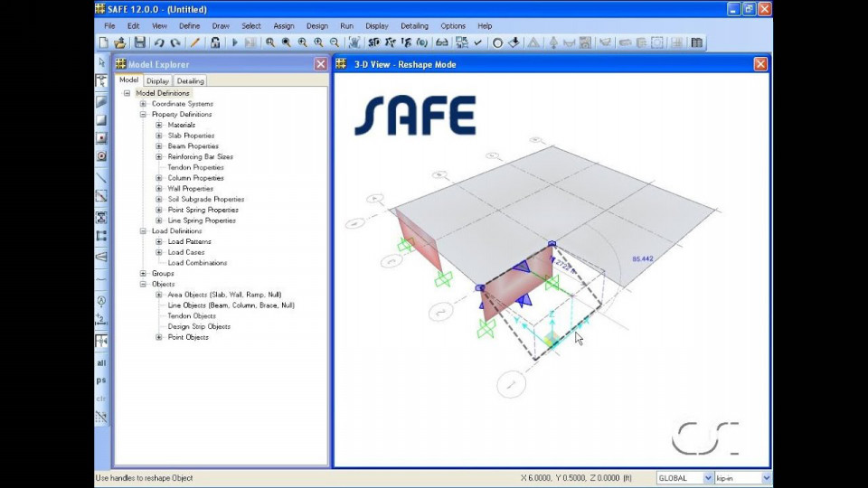Collapse the Property Definitions node
This screenshot has width=868, height=488.
tap(143, 114)
